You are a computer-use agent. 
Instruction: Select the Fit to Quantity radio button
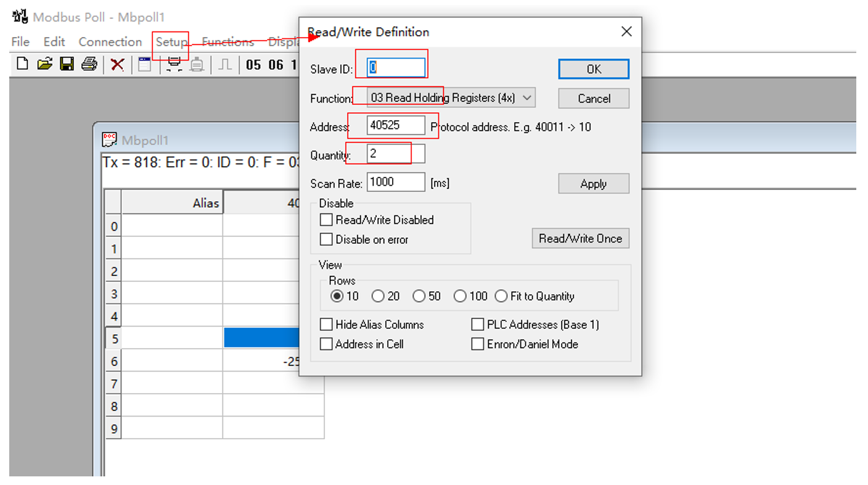click(501, 296)
